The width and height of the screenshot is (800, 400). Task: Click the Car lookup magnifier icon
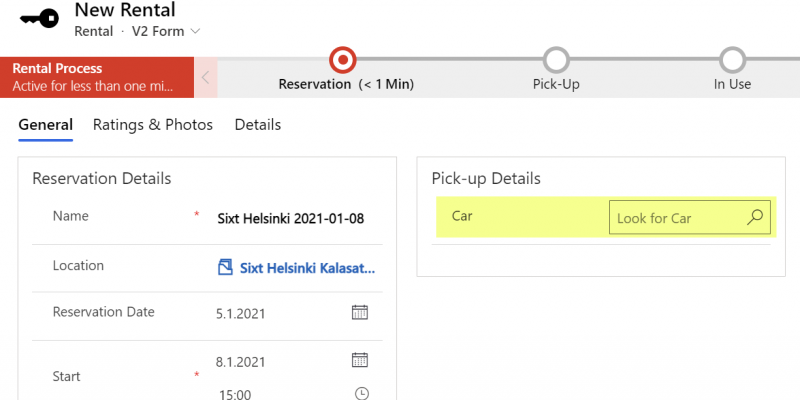pos(755,217)
